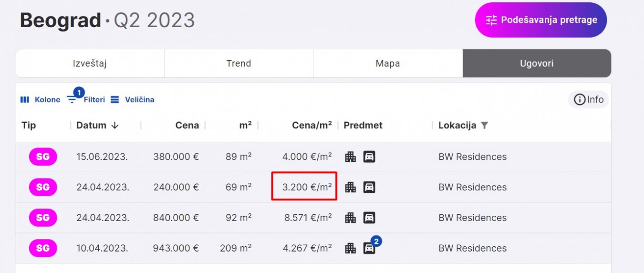644x273 pixels.
Task: Click the Lokacija filter funnel icon
Action: pos(485,126)
